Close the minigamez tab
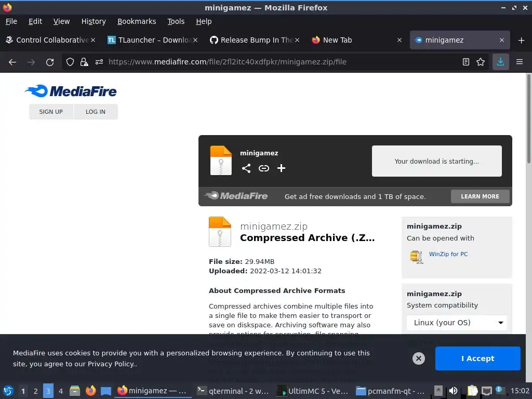This screenshot has height=399, width=532. point(502,40)
